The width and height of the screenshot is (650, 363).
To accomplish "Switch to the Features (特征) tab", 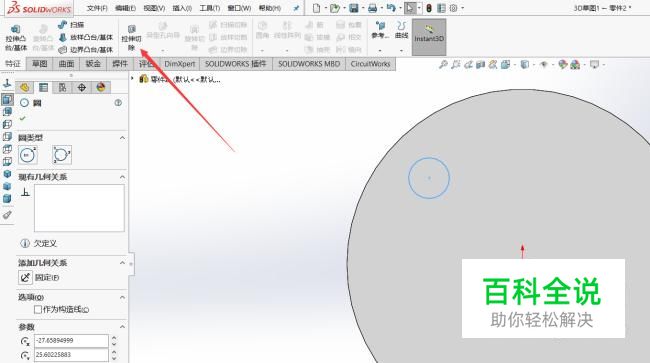I will 13,64.
